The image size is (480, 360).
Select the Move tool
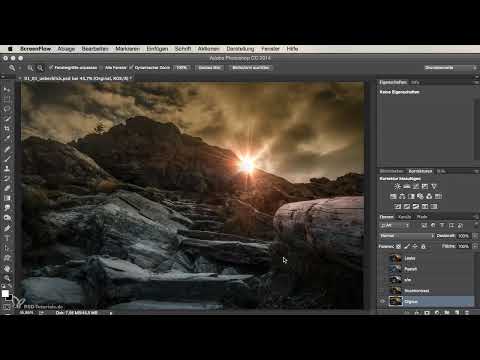[x=7, y=90]
